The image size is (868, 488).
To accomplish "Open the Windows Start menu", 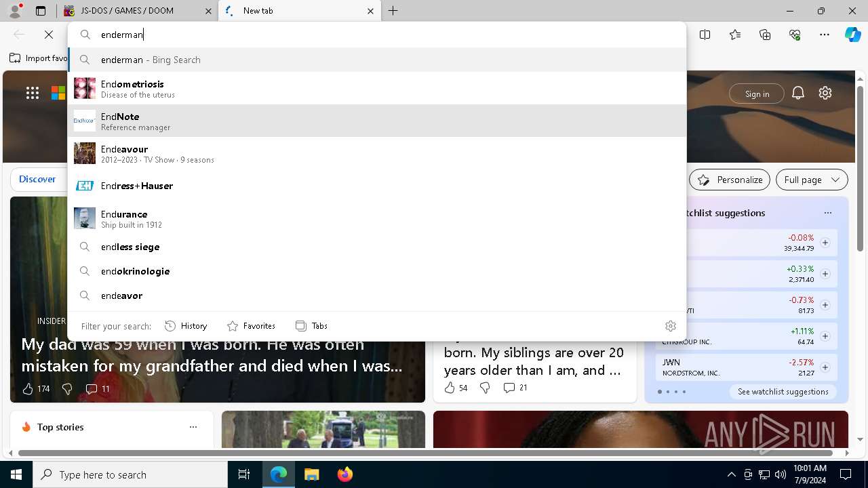I will (x=16, y=474).
